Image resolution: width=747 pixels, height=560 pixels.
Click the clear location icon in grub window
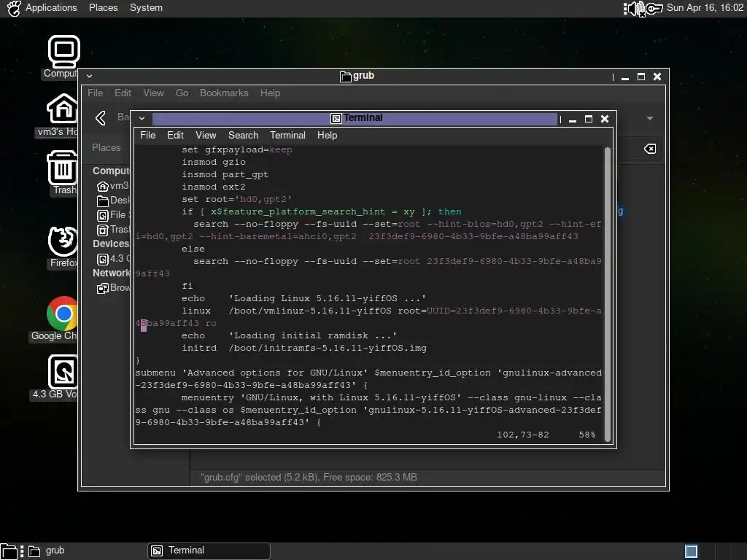[650, 149]
